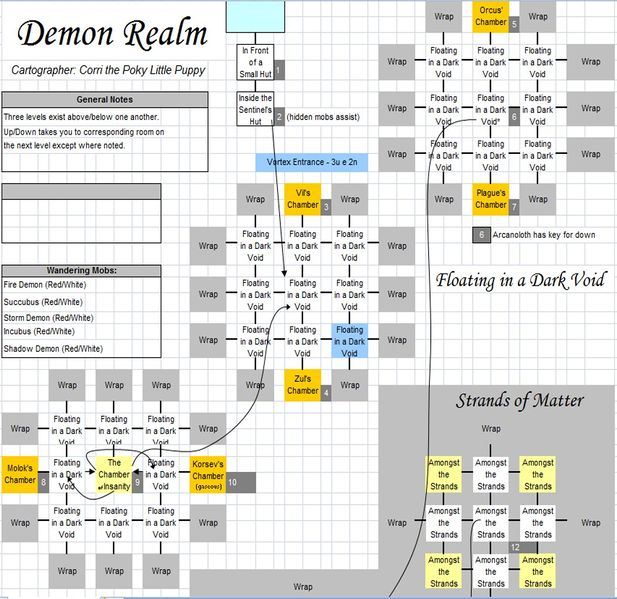Select the Plague's Chamber cell

coord(491,199)
